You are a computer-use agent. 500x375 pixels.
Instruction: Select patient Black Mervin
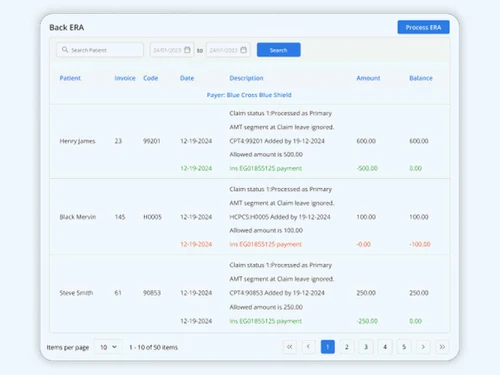coord(78,217)
